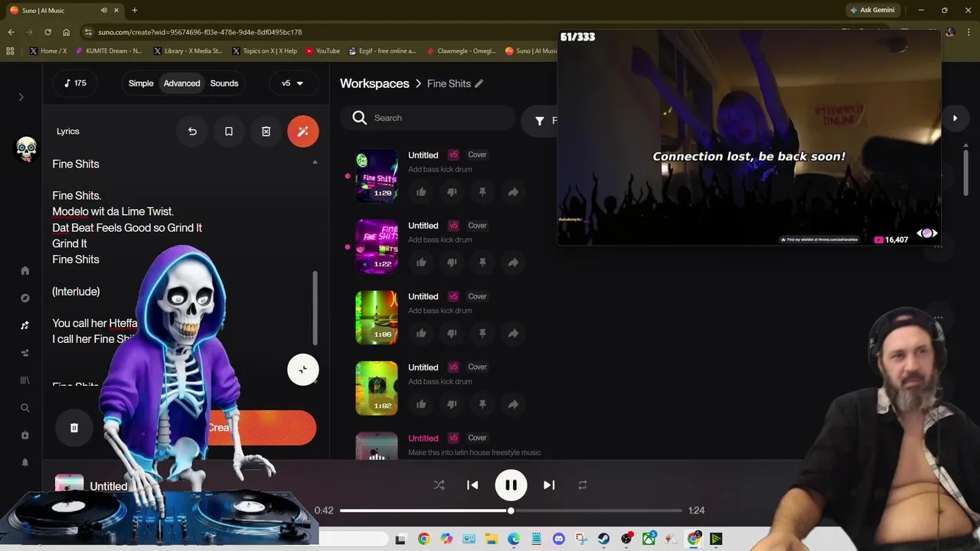Pause the playing track
This screenshot has height=551, width=980.
coord(511,485)
